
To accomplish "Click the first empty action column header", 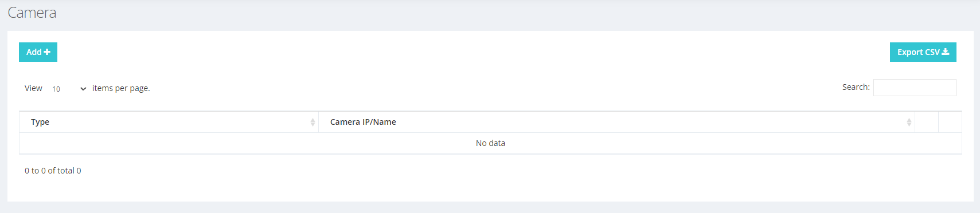I will [x=927, y=122].
